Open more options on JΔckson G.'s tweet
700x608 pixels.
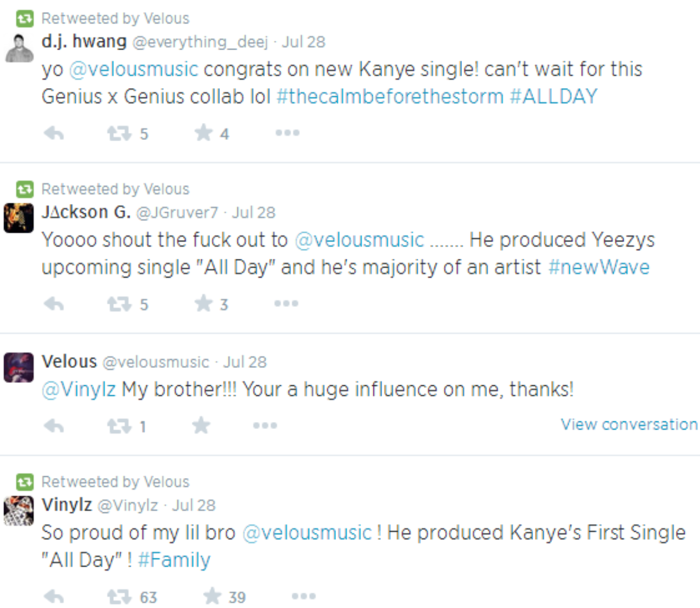pyautogui.click(x=286, y=303)
